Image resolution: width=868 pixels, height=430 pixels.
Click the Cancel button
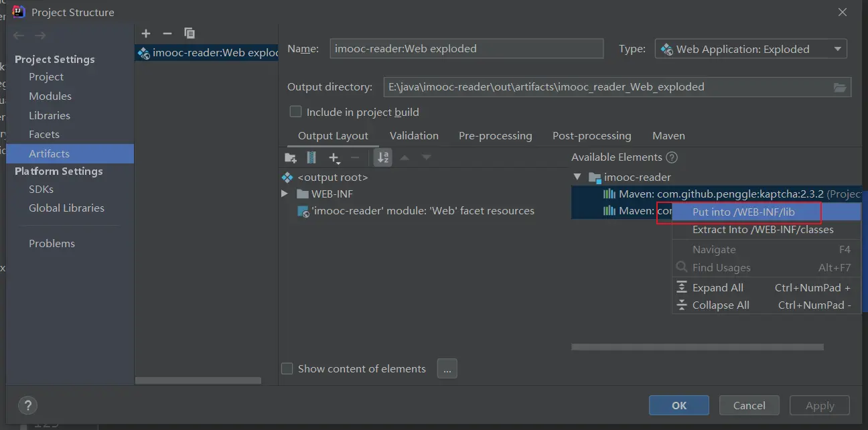(749, 405)
